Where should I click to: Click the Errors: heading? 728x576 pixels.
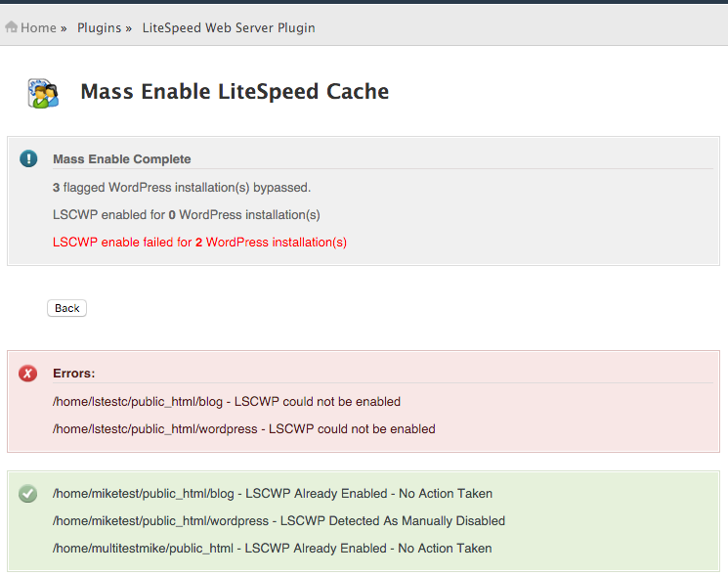click(x=74, y=373)
